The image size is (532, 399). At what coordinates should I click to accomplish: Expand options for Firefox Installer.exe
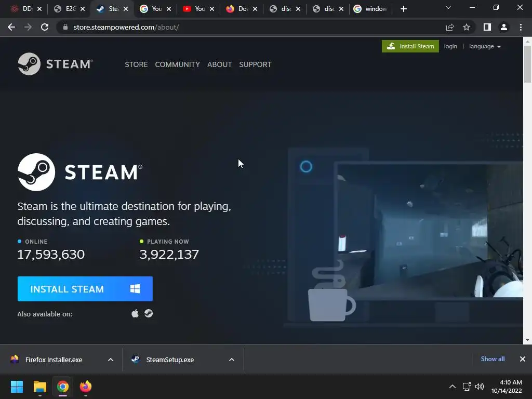coord(111,360)
